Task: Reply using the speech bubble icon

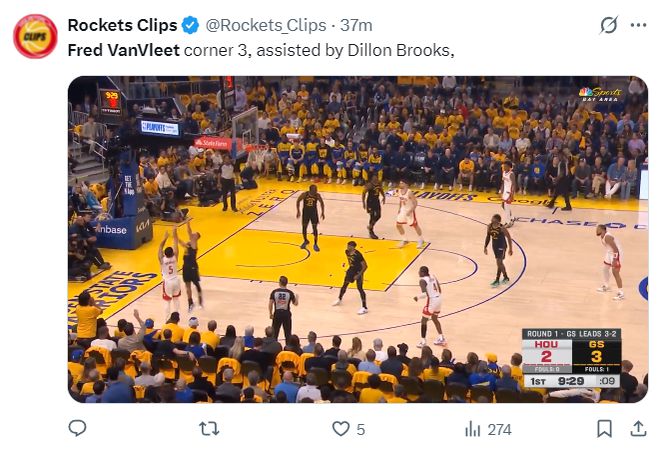Action: click(77, 429)
